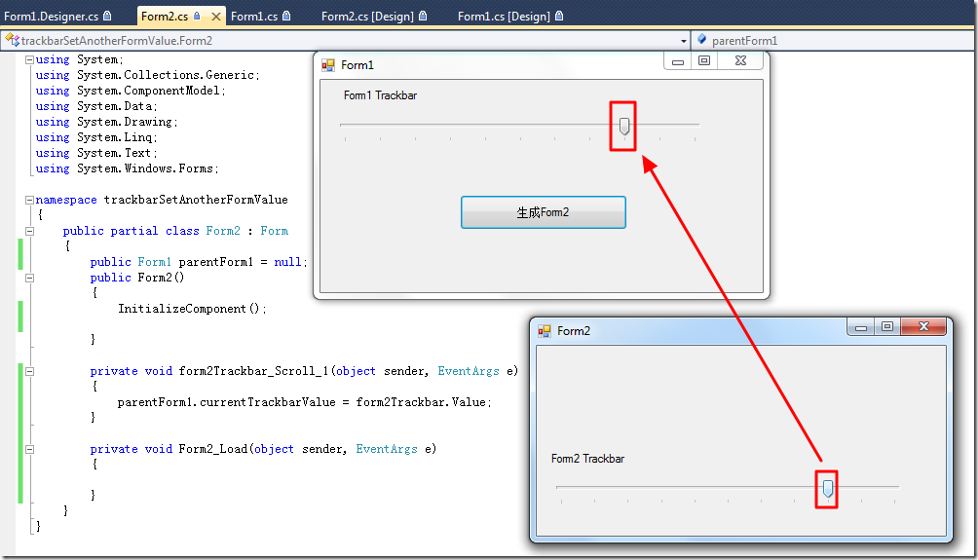Maximize the Form1 window
This screenshot has width=978, height=560.
704,61
